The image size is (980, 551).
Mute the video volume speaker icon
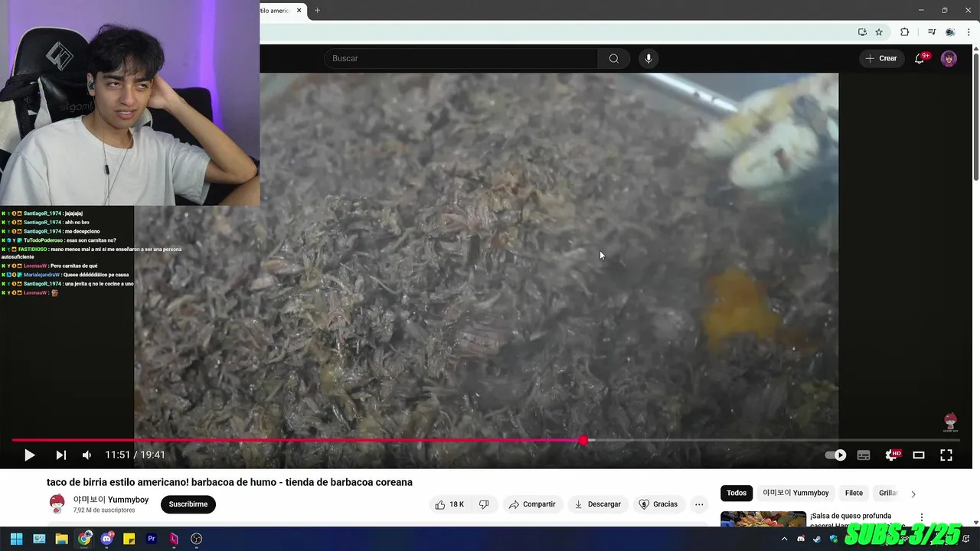pyautogui.click(x=87, y=455)
